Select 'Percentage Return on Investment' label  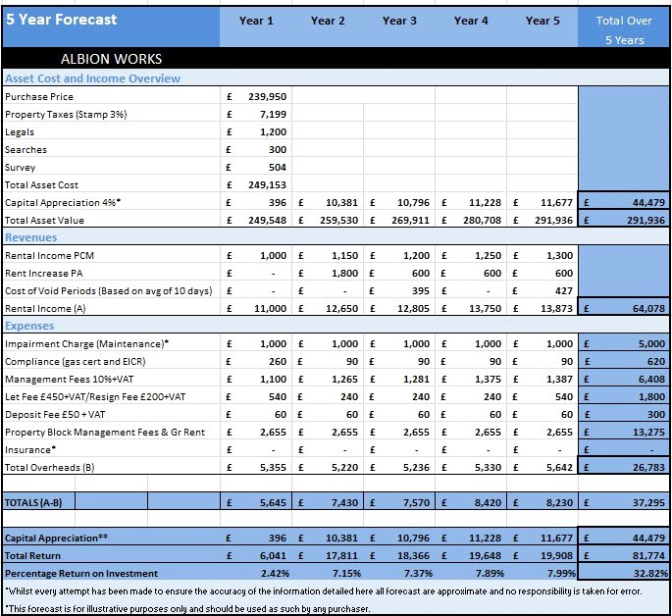(x=81, y=573)
